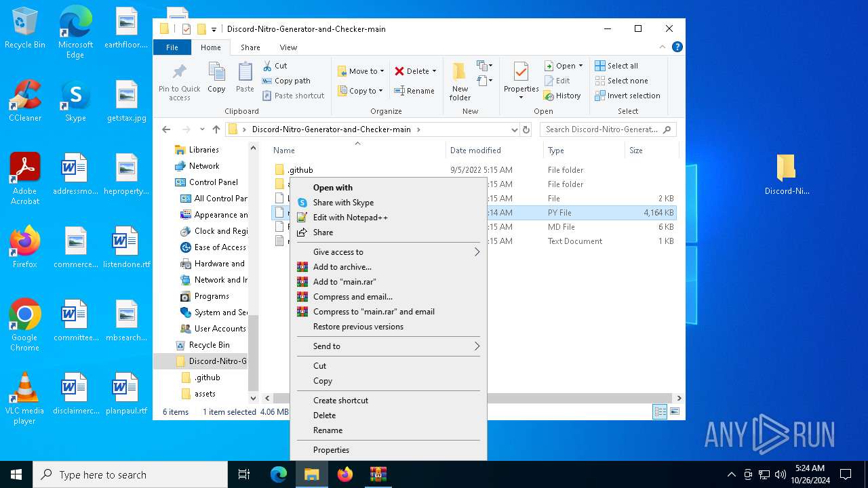
Task: Click Invert selection in ribbon
Action: click(x=627, y=96)
